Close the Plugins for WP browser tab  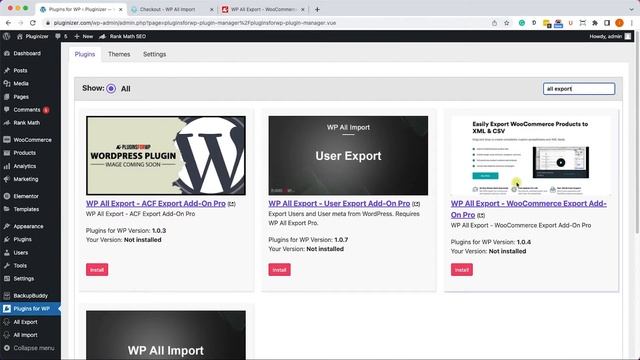tap(120, 9)
